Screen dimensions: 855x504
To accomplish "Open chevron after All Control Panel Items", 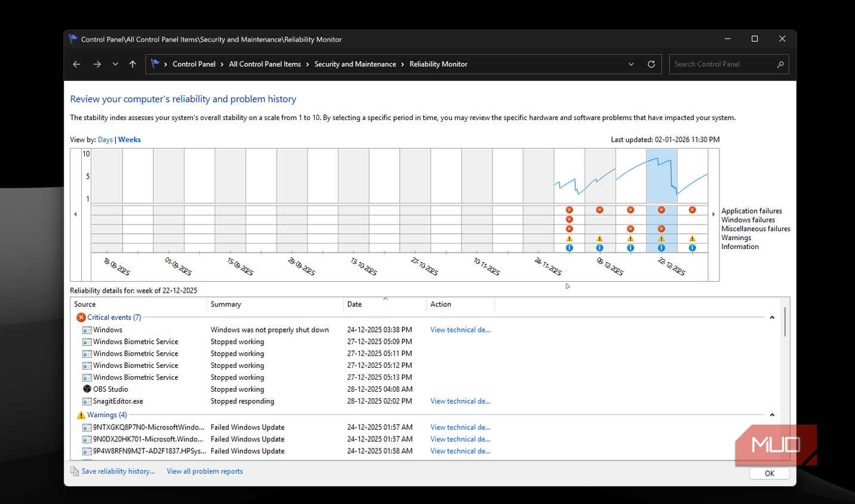I will pyautogui.click(x=307, y=64).
